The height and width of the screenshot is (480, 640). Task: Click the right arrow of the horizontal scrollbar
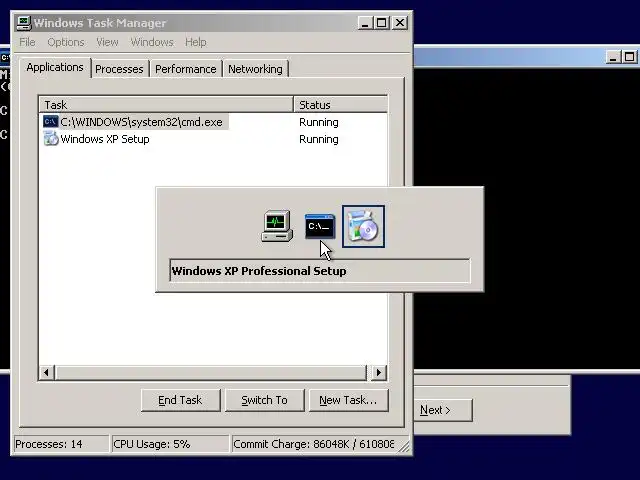378,372
